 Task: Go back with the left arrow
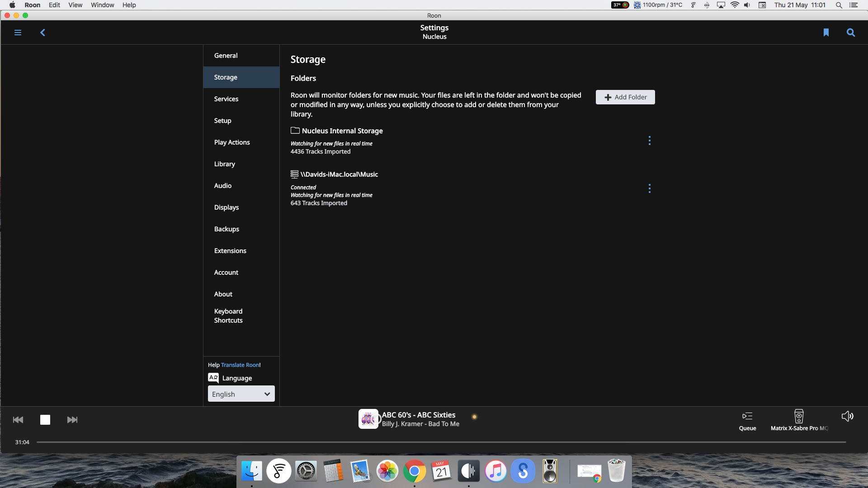pyautogui.click(x=42, y=33)
